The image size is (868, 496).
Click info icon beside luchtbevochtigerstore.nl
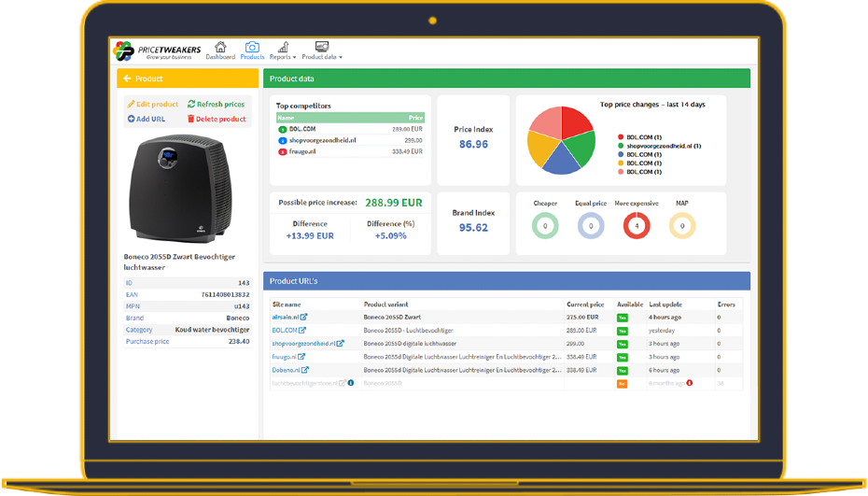coord(351,383)
